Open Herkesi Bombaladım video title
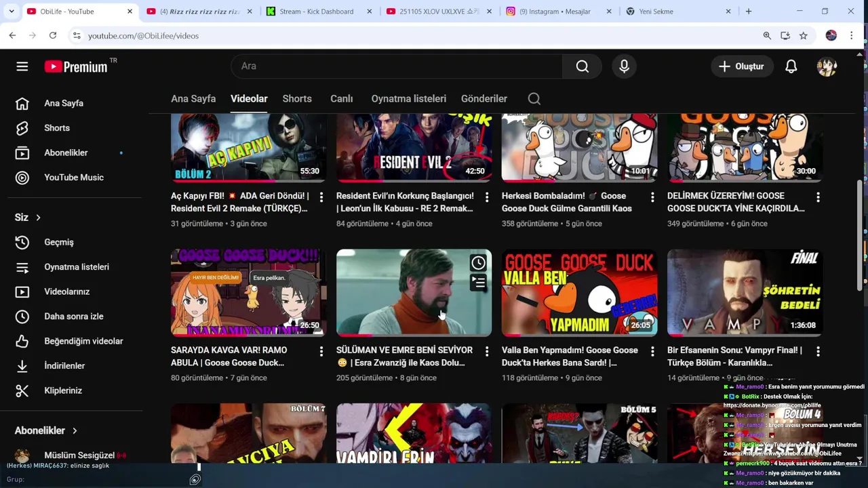 tap(567, 202)
